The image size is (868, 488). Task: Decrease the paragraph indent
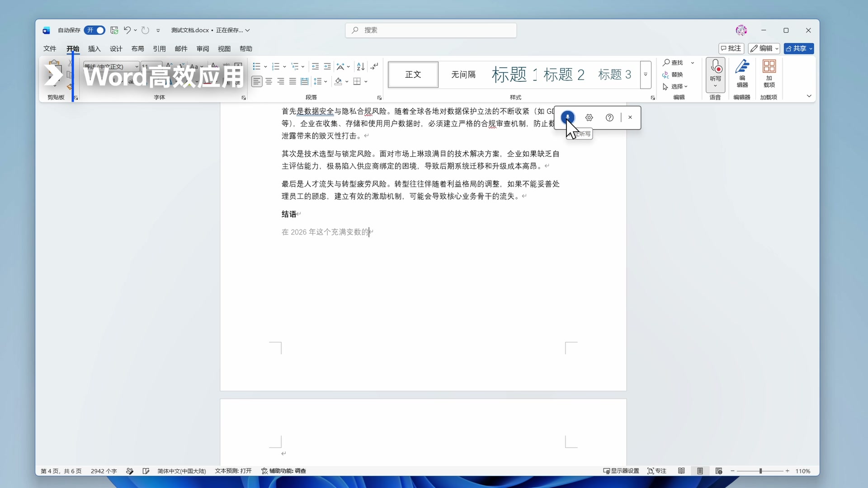point(315,67)
